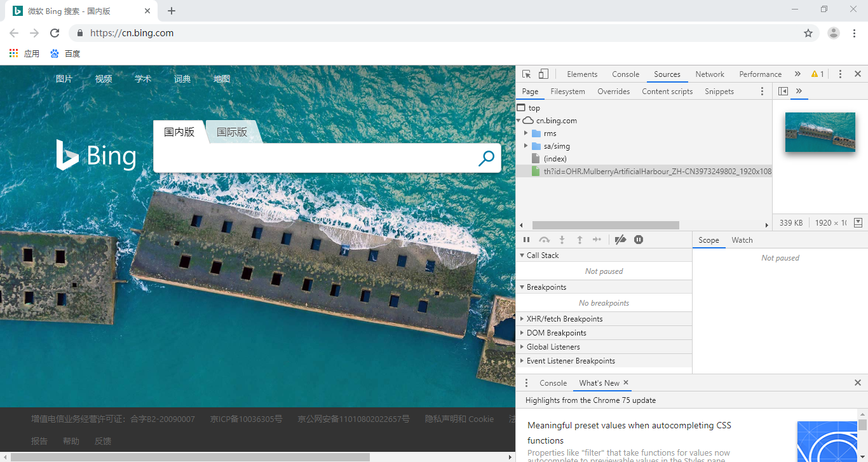Expand the sa/simg folder
This screenshot has width=868, height=462.
tap(526, 146)
